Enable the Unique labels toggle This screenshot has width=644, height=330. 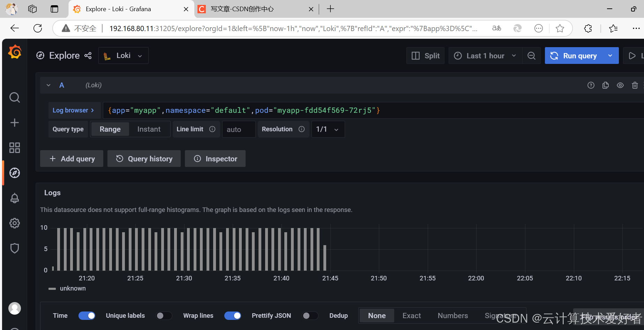(x=164, y=316)
